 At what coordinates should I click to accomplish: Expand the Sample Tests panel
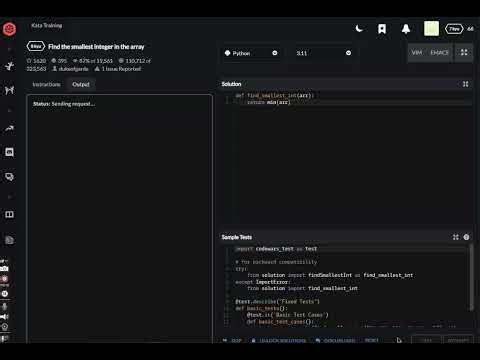[x=456, y=237]
